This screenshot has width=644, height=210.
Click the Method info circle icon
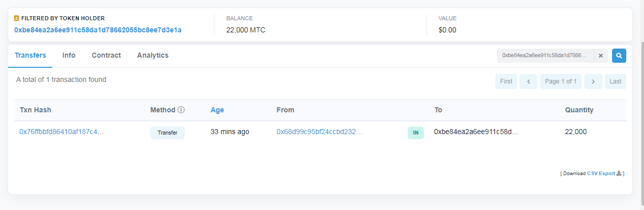181,110
